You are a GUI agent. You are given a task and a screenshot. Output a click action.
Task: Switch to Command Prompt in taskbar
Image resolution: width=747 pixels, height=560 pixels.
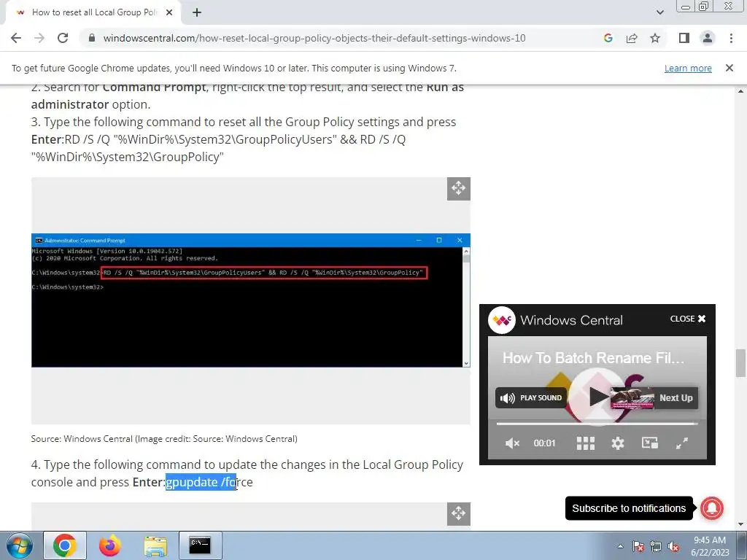point(200,545)
